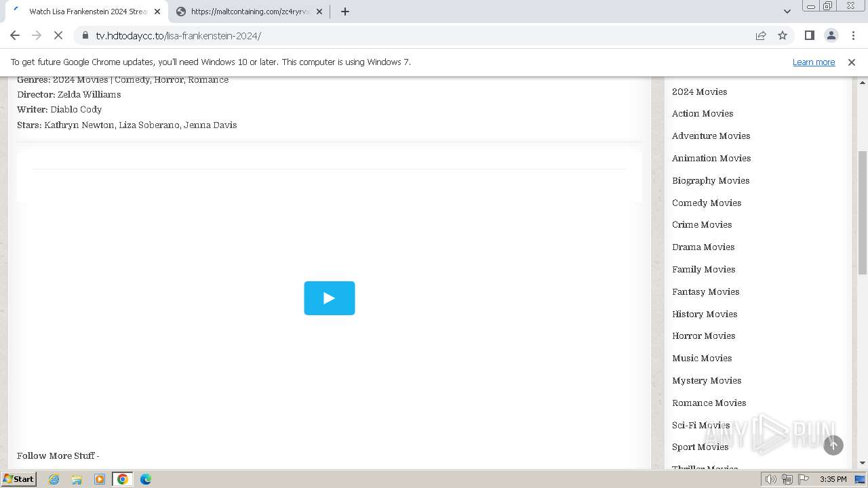Click the page vertical scrollbar thumb
This screenshot has height=488, width=868.
(x=863, y=212)
